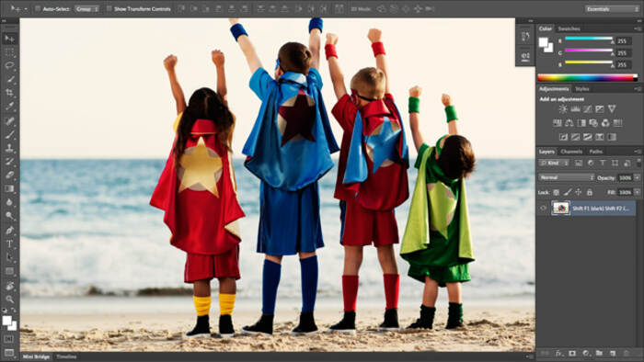Select the Shift F1 layer thumbnail

coord(560,209)
